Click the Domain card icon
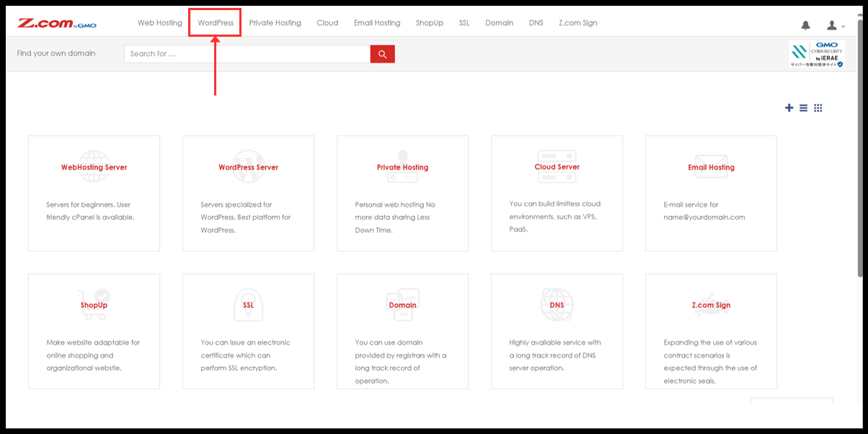 coord(402,304)
